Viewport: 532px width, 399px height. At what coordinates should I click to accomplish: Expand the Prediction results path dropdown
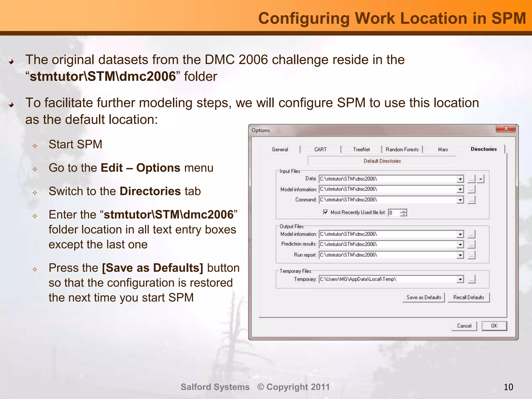460,244
